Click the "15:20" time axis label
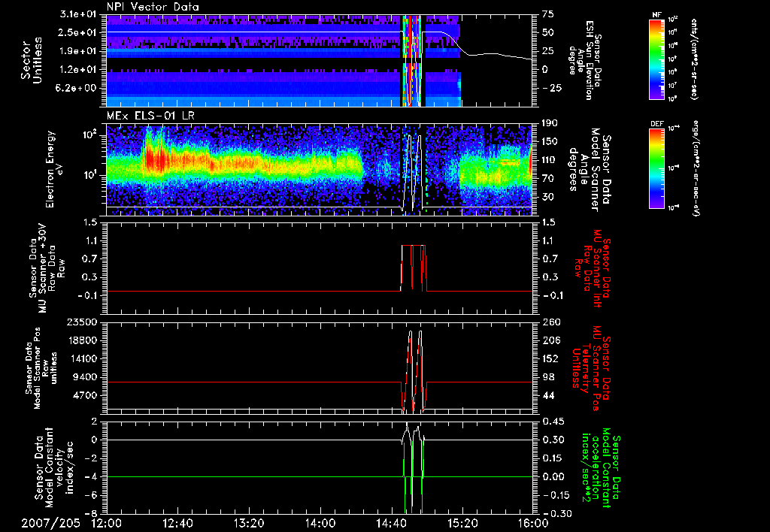This screenshot has width=770, height=532. (x=462, y=523)
